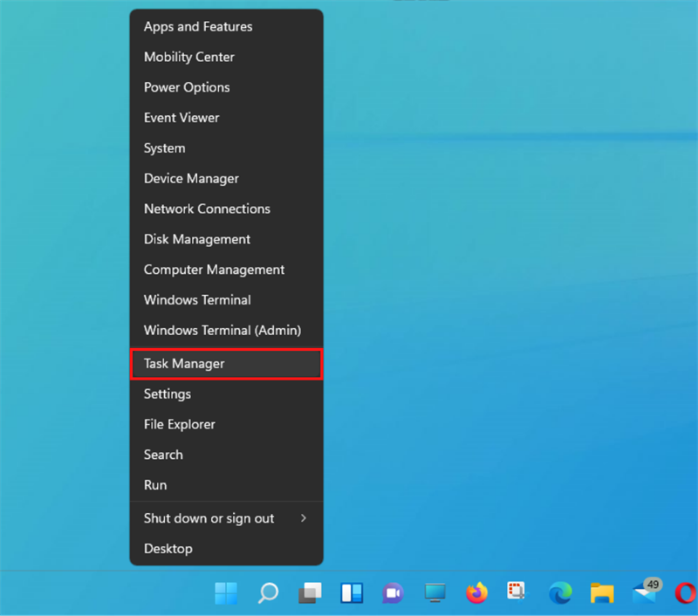
Task: Choose Search in the Win+X menu
Action: click(x=226, y=455)
